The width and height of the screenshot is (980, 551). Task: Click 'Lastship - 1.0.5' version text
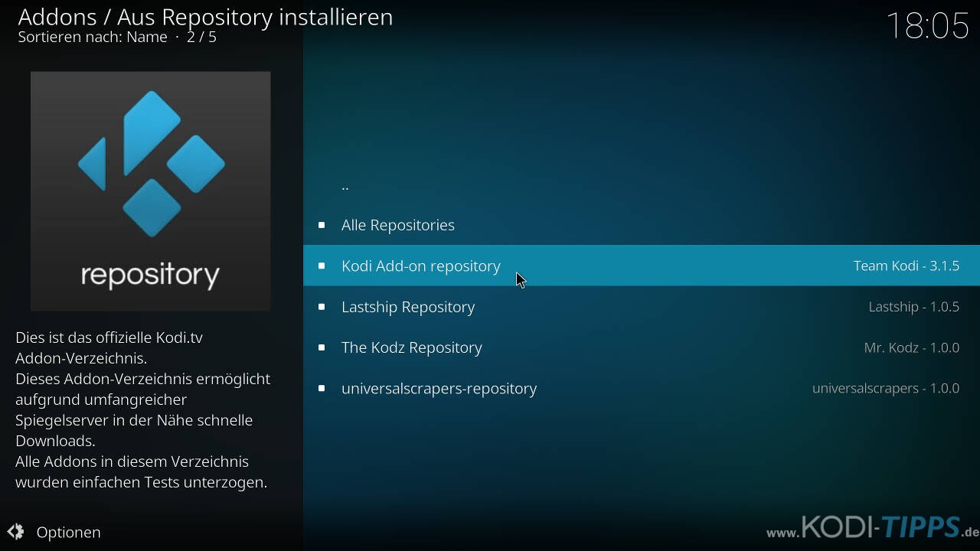pos(914,307)
